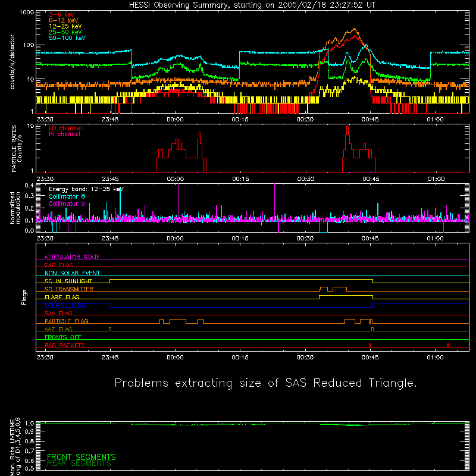Click the SAA FLAG label
Screen dimensions: 476x476
click(58, 313)
